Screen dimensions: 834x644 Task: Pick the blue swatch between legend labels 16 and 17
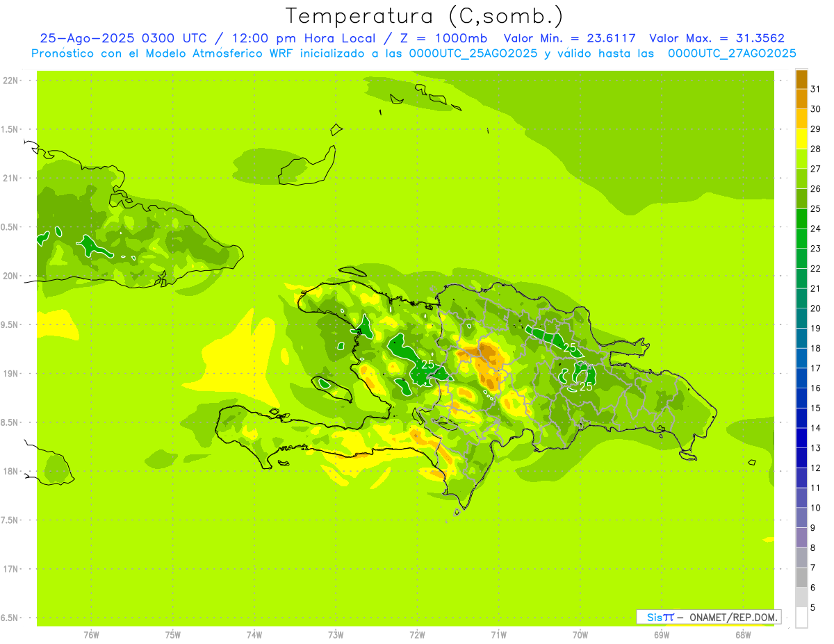point(801,378)
